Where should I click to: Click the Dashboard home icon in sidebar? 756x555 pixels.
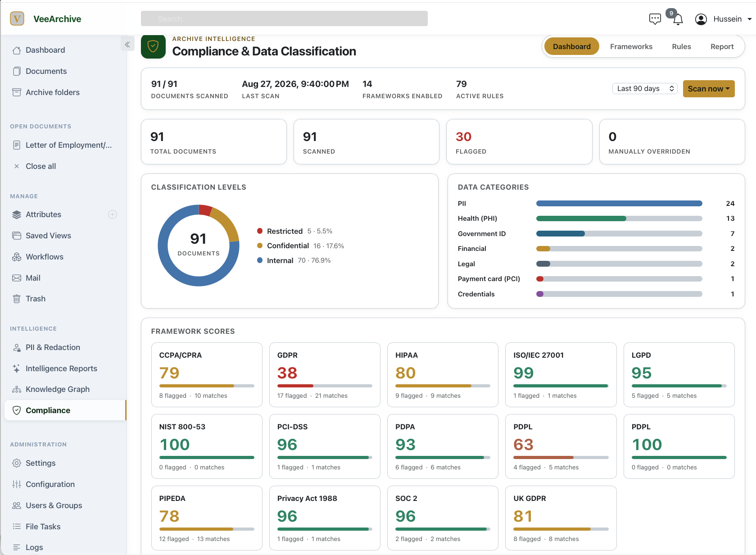tap(17, 50)
